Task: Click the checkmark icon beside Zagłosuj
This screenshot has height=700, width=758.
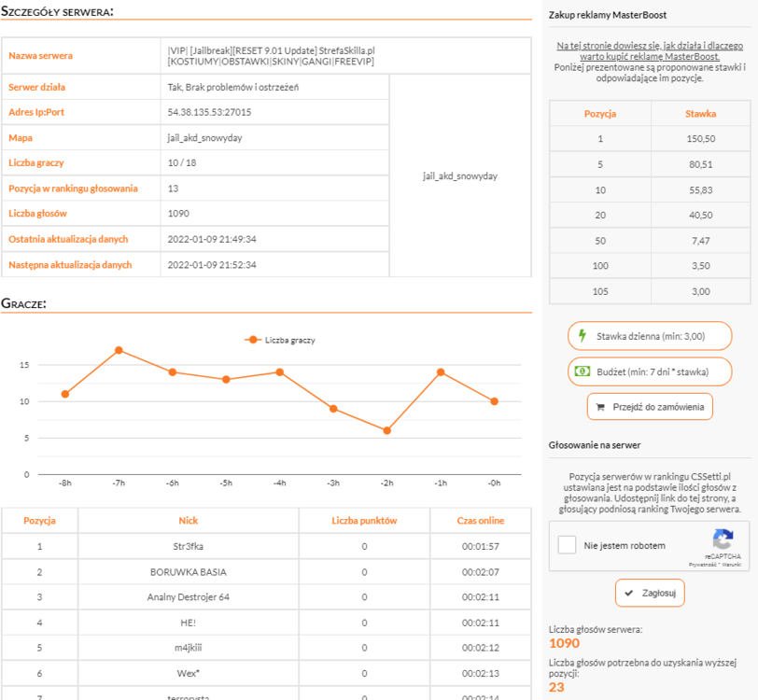Action: [628, 593]
